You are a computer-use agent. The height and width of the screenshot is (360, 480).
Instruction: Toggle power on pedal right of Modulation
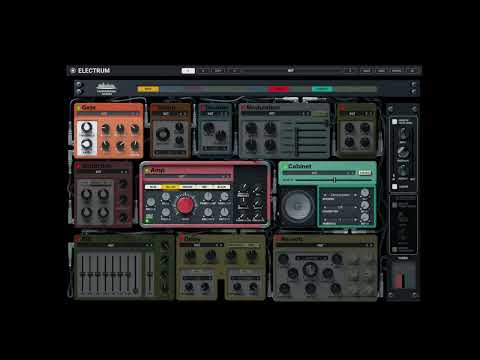coord(341,108)
